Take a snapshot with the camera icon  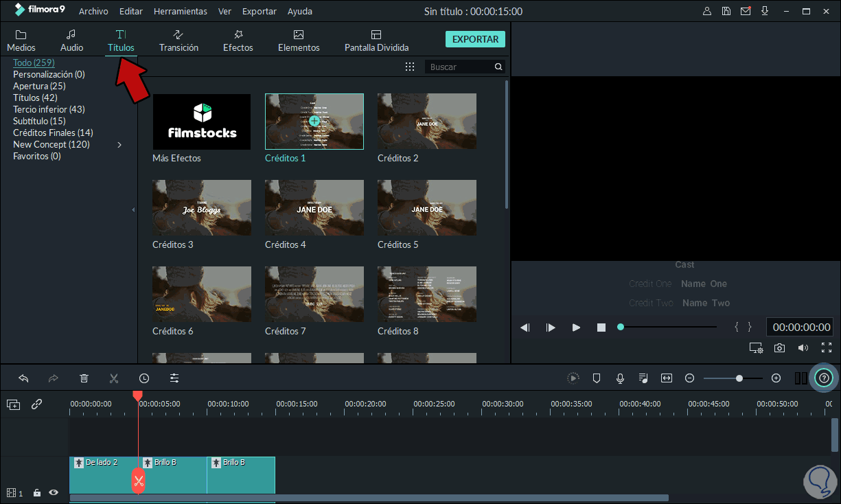779,348
